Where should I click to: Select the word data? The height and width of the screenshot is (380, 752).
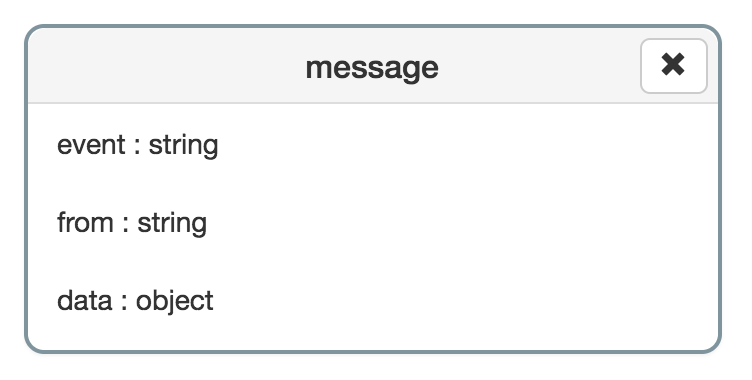coord(84,301)
